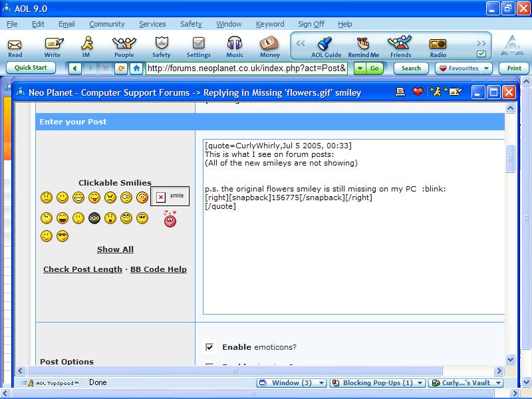Open the Sign Off menu
Viewport: 532px width, 399px height.
pos(311,24)
